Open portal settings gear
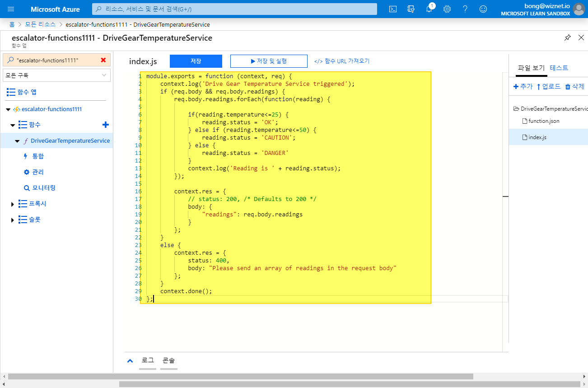 [x=447, y=9]
